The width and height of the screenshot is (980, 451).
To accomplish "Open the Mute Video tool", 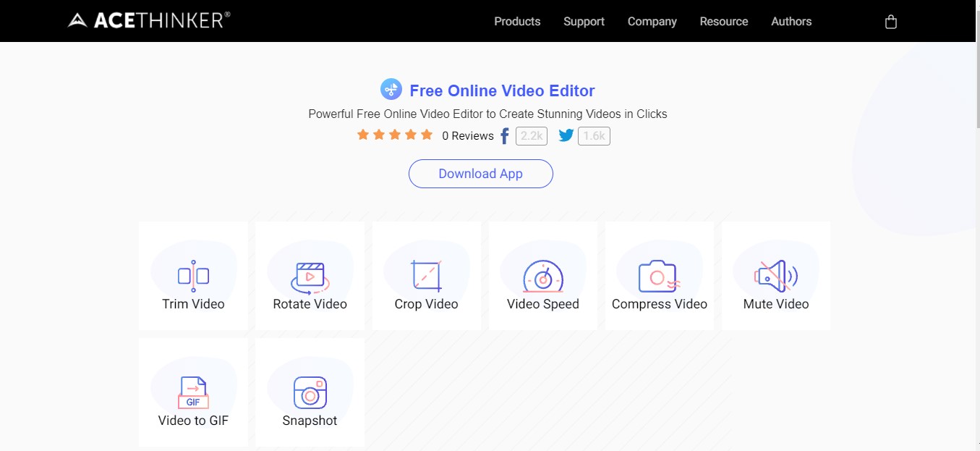I will point(775,276).
